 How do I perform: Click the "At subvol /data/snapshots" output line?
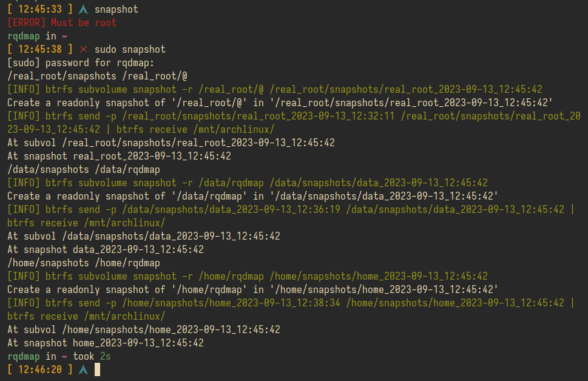(x=144, y=236)
